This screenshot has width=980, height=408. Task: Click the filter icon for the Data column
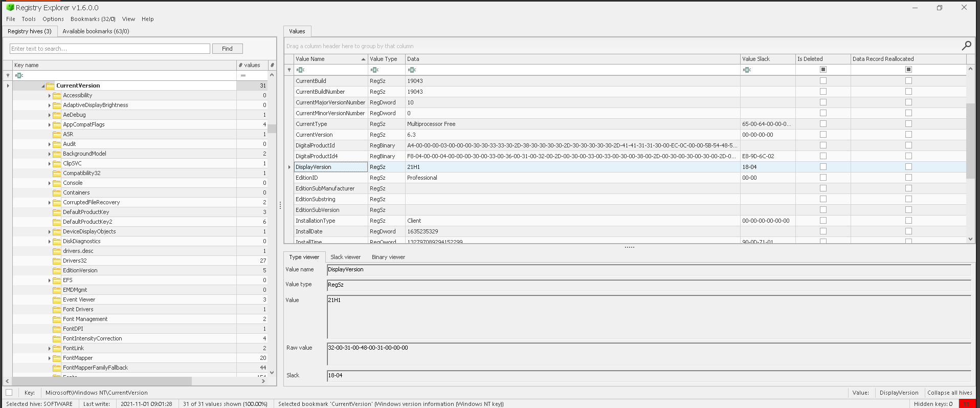412,70
